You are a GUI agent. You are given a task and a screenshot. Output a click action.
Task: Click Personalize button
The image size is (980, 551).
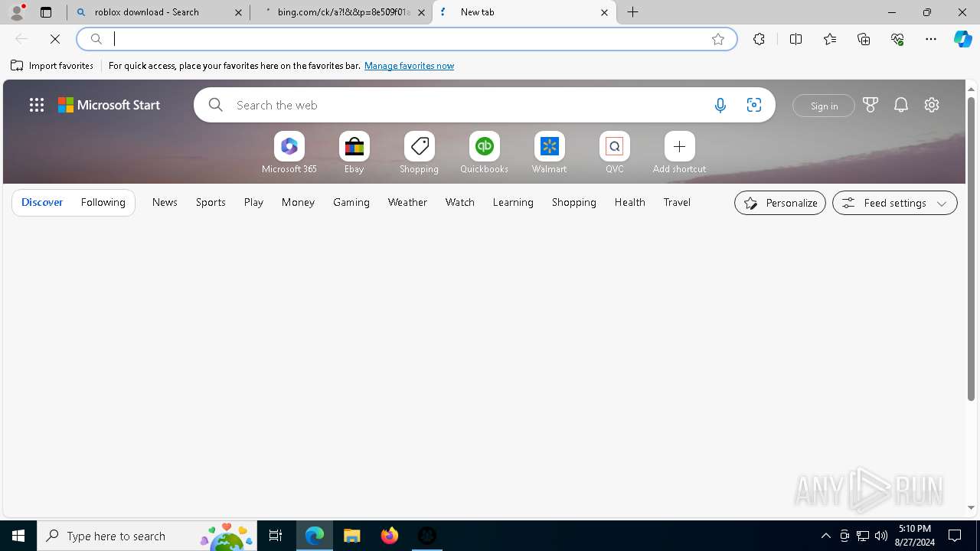[x=780, y=203]
